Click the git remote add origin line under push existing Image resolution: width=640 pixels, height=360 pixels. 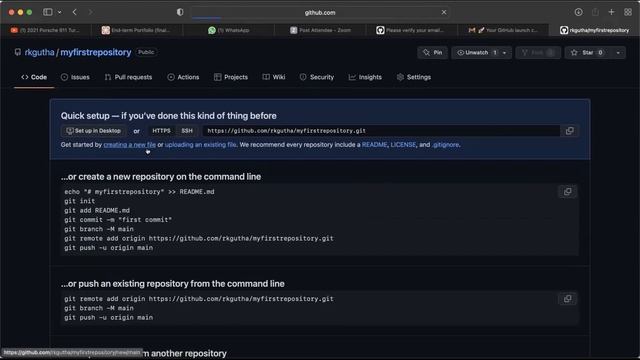[199, 299]
